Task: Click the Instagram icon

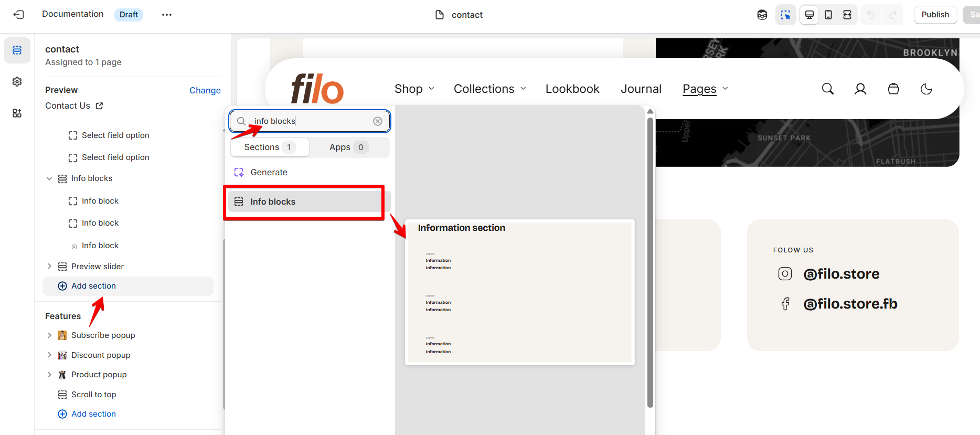Action: (785, 274)
